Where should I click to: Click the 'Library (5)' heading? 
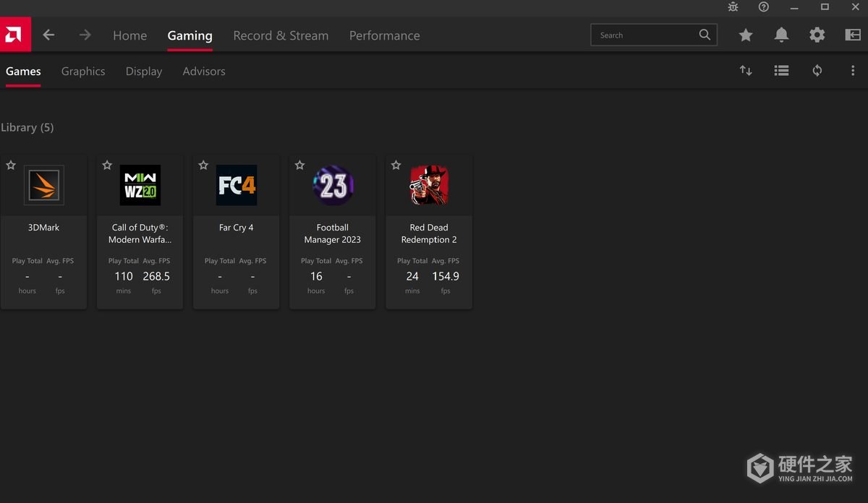[x=27, y=128]
